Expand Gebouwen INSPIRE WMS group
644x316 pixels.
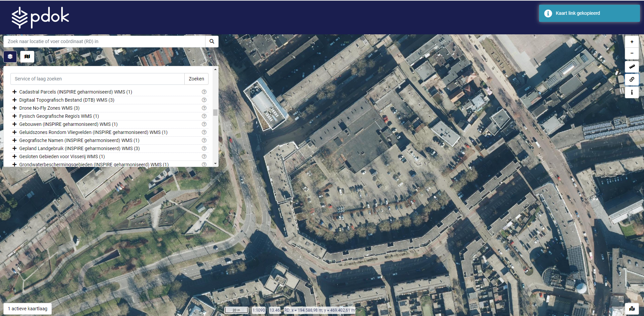click(14, 124)
